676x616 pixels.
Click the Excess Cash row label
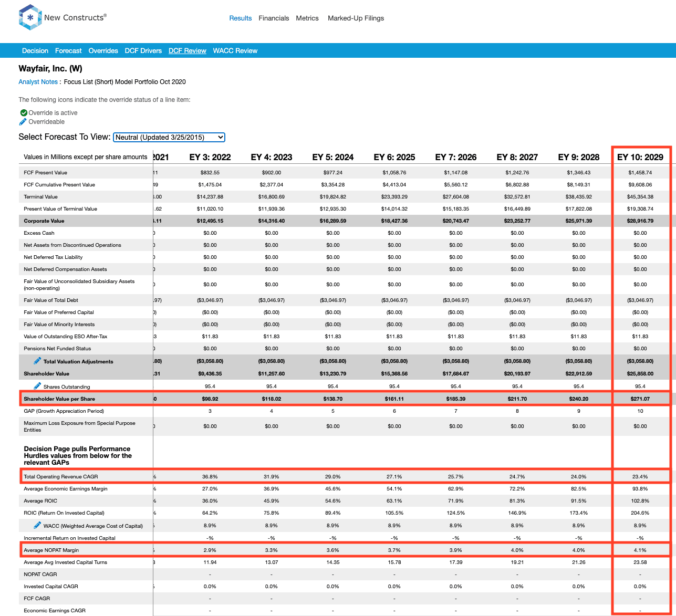click(x=39, y=233)
